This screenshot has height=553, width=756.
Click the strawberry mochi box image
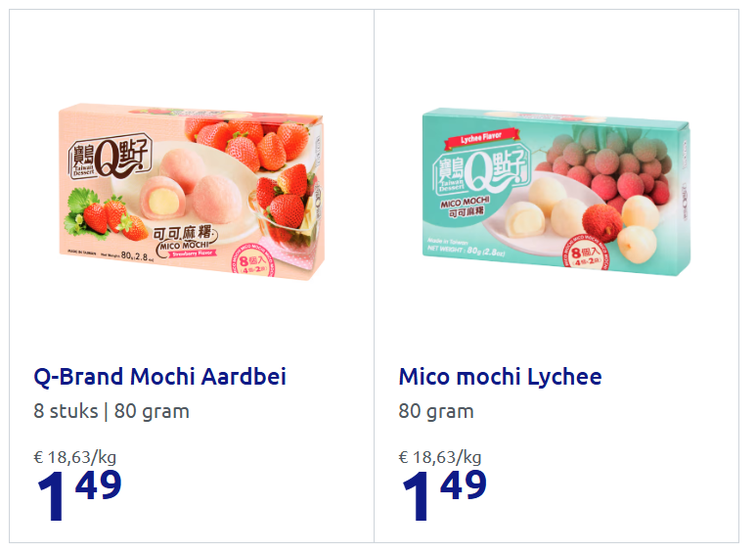tap(190, 190)
